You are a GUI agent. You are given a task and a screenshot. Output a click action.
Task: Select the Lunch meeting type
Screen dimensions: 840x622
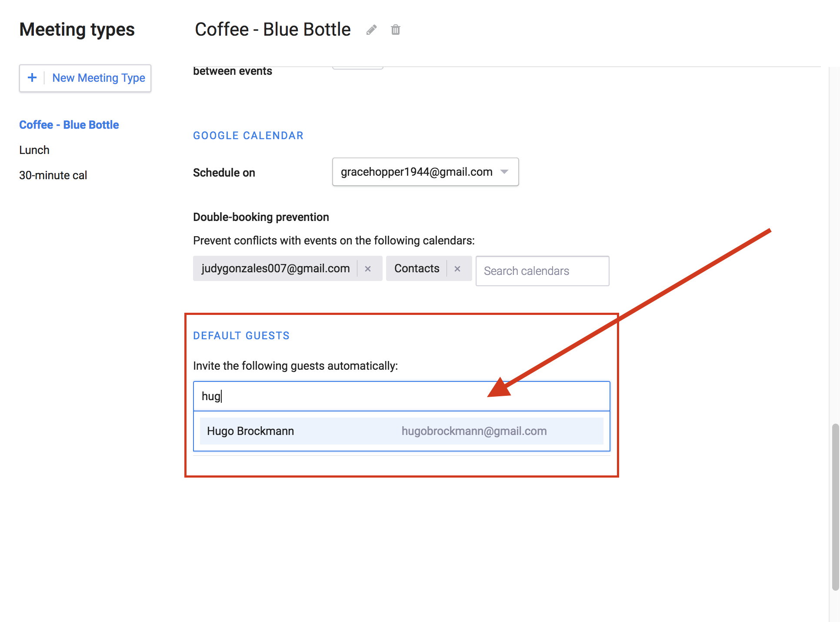tap(34, 150)
